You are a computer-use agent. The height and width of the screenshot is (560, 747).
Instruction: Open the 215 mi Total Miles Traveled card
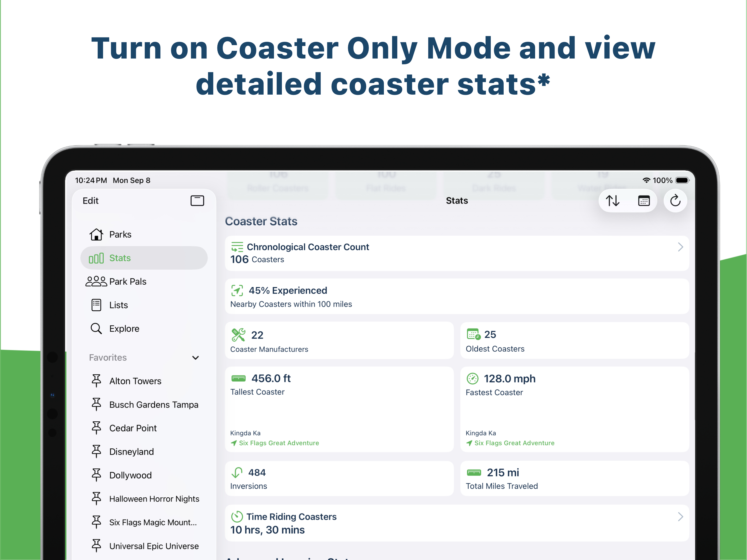pos(574,479)
